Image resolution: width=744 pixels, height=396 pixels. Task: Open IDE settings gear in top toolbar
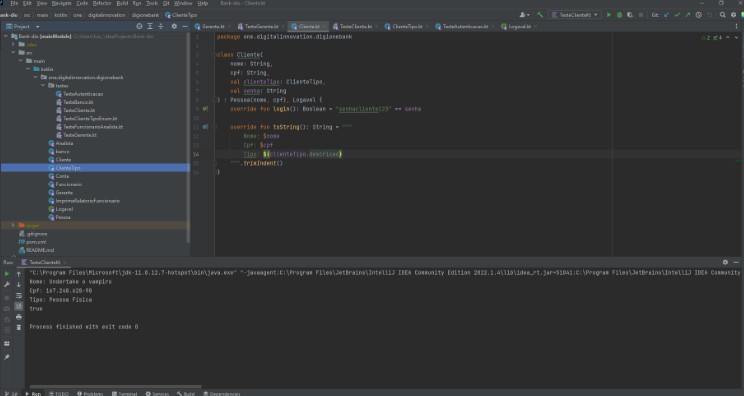pos(733,15)
